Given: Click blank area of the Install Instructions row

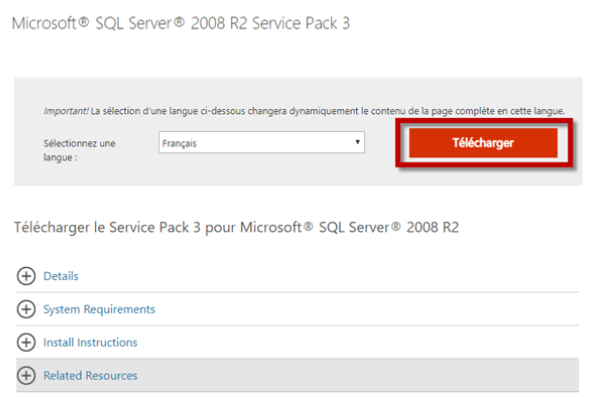Looking at the screenshot, I should click(357, 342).
